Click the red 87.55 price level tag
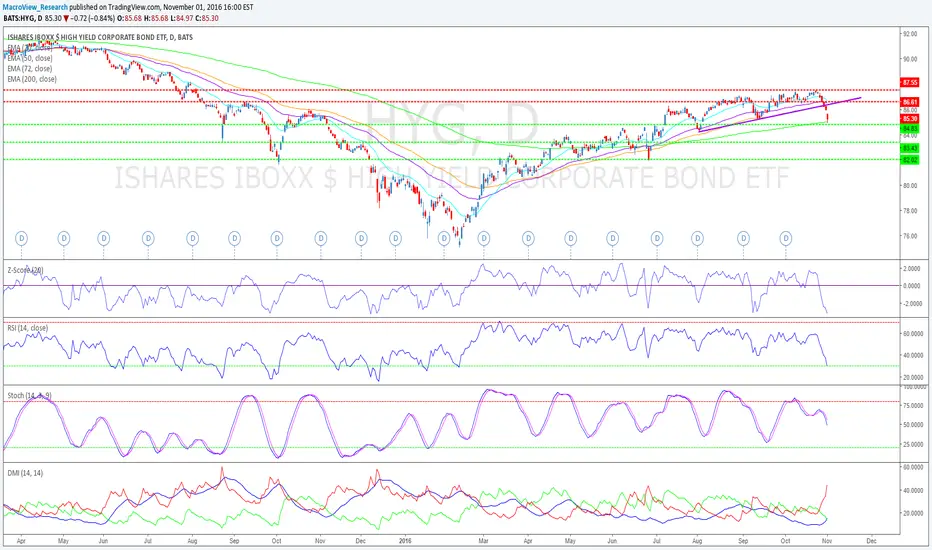The width and height of the screenshot is (932, 550). point(910,83)
